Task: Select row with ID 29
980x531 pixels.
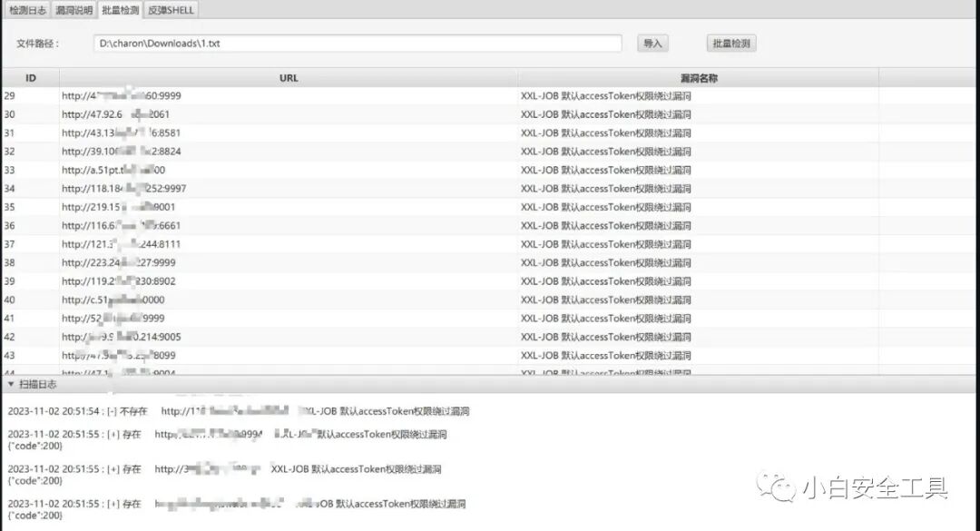Action: (x=489, y=95)
